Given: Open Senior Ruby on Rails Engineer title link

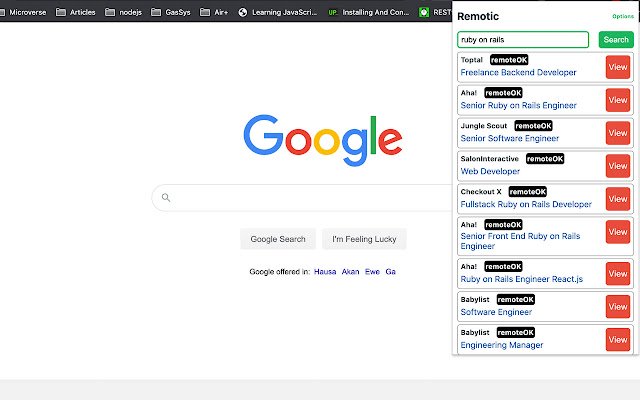Looking at the screenshot, I should click(x=518, y=105).
